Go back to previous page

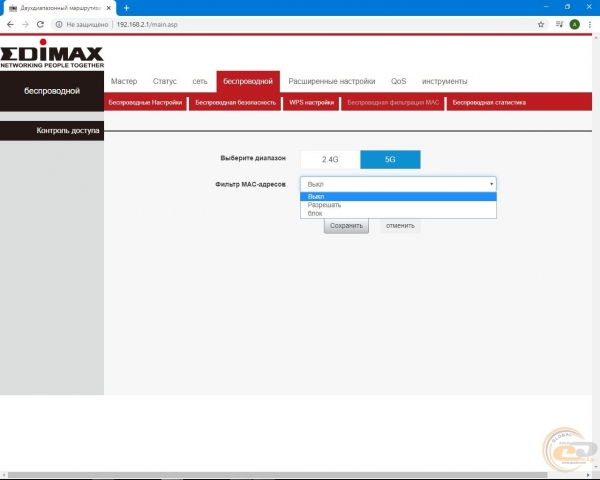point(10,24)
